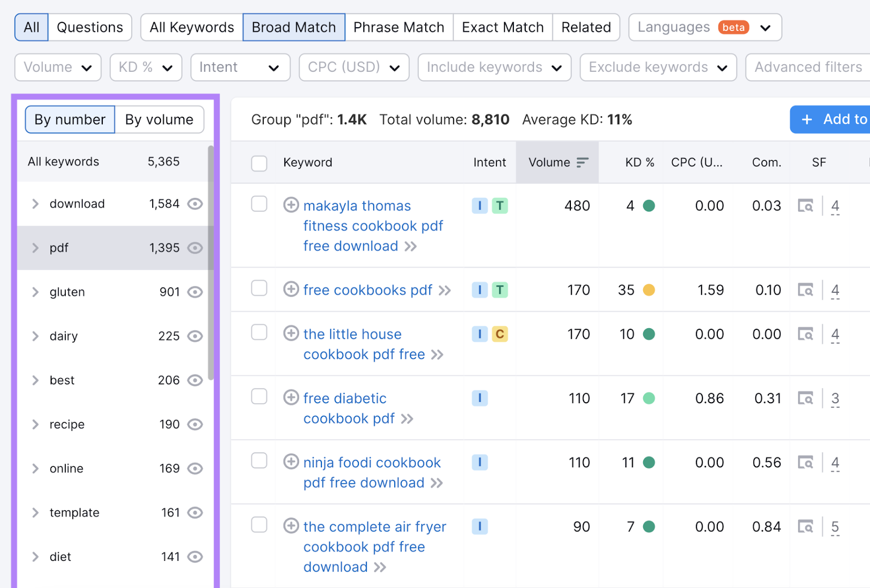
Task: Expand the "gluten" keyword group
Action: 35,292
